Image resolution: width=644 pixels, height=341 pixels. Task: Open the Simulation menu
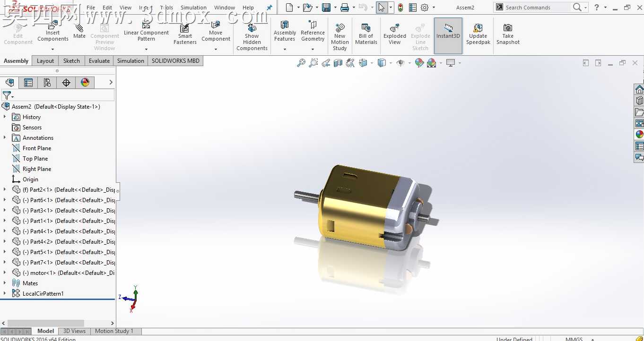[193, 8]
